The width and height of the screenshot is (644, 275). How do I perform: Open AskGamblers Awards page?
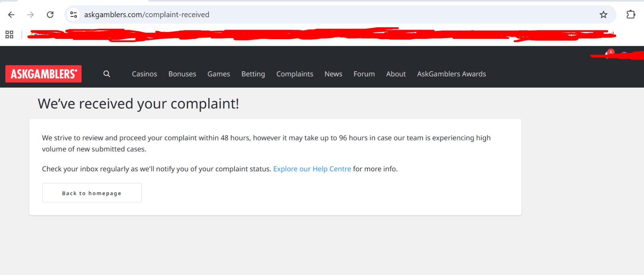click(451, 74)
